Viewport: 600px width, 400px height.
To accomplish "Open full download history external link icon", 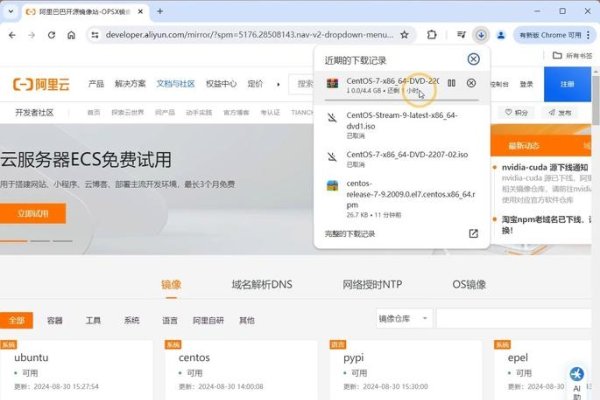I will pyautogui.click(x=473, y=233).
